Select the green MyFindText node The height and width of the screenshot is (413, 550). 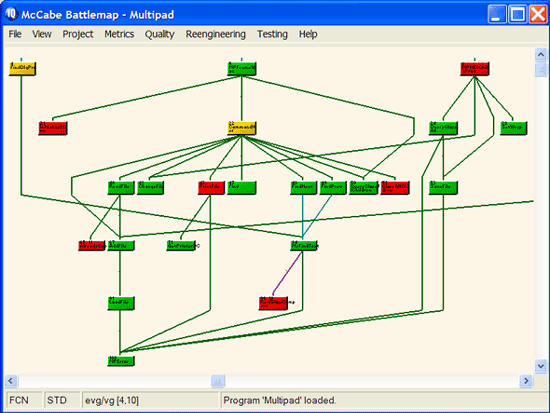pyautogui.click(x=304, y=245)
